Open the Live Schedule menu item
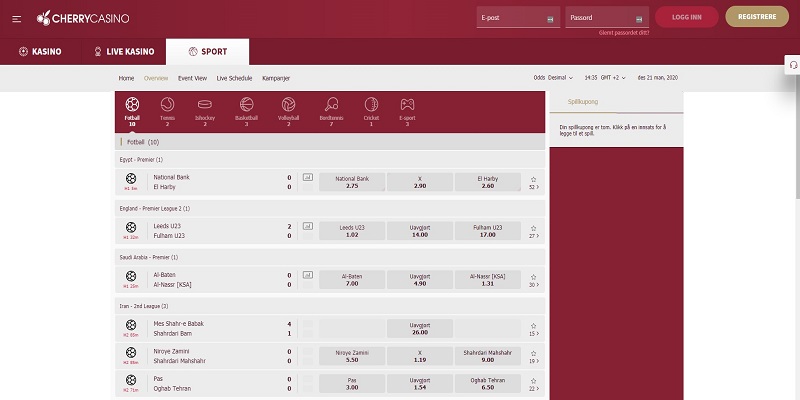Viewport: 800px width, 400px height. coord(234,79)
